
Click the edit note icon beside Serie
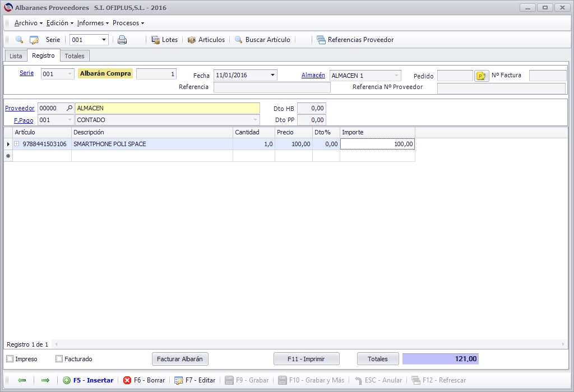(34, 40)
